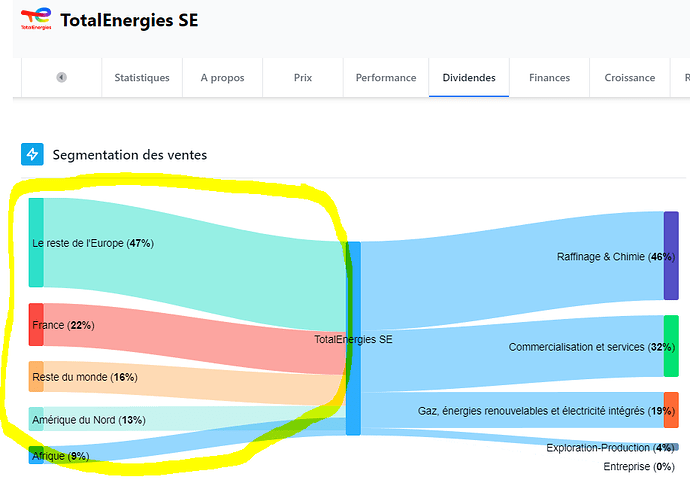Click the teal Le reste de l'Europe node
690x488 pixels.
pyautogui.click(x=36, y=242)
